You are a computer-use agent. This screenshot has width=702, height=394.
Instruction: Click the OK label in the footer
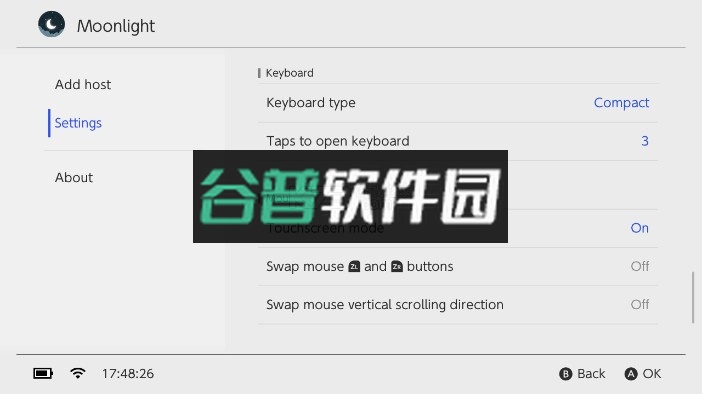(652, 374)
